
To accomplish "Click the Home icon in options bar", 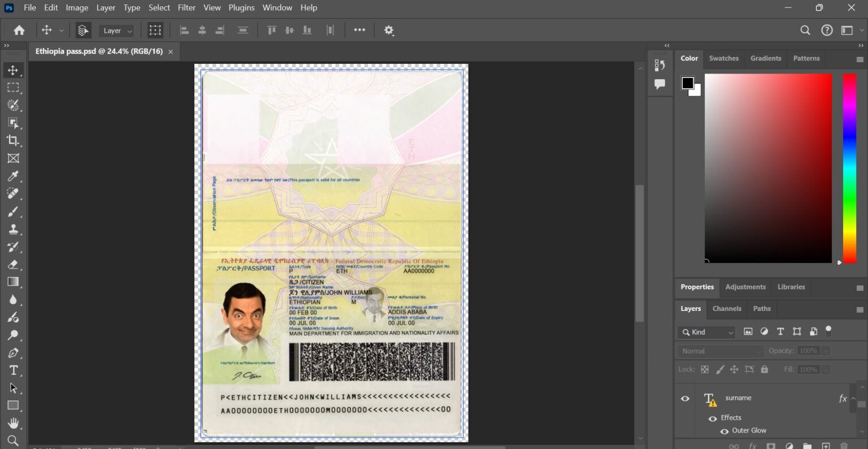I will 19,31.
